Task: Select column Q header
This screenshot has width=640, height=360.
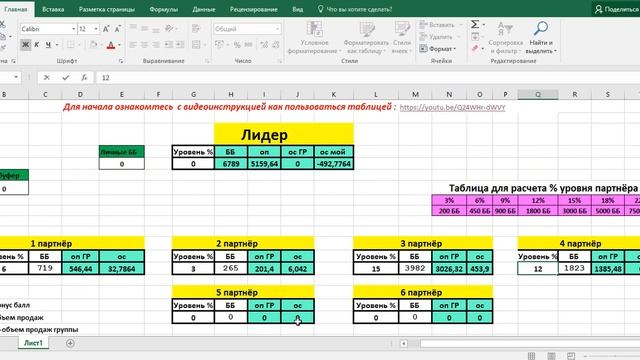Action: [x=538, y=94]
